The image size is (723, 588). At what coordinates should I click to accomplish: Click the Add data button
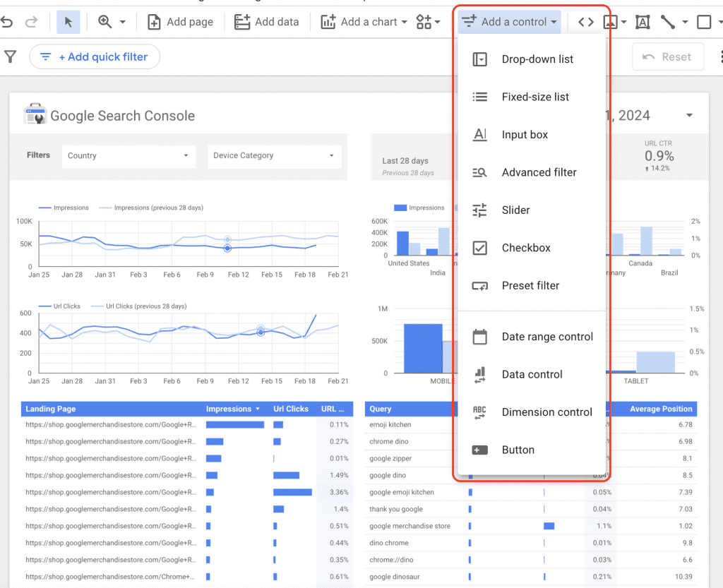pos(266,22)
